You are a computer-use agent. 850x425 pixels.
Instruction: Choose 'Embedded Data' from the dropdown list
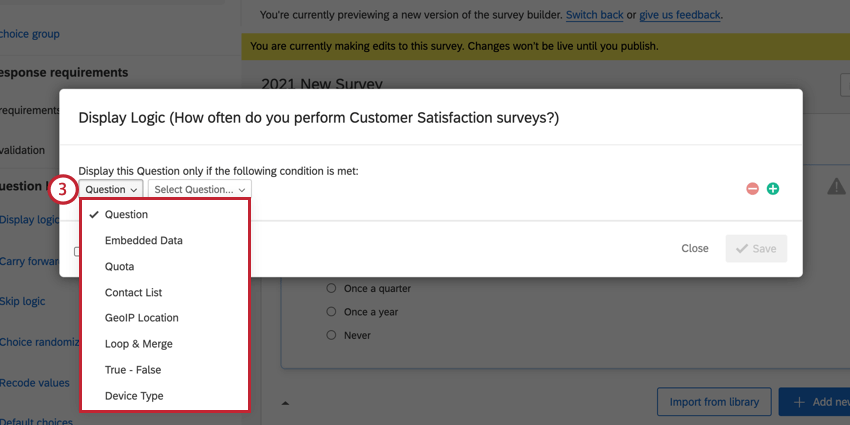pos(143,240)
